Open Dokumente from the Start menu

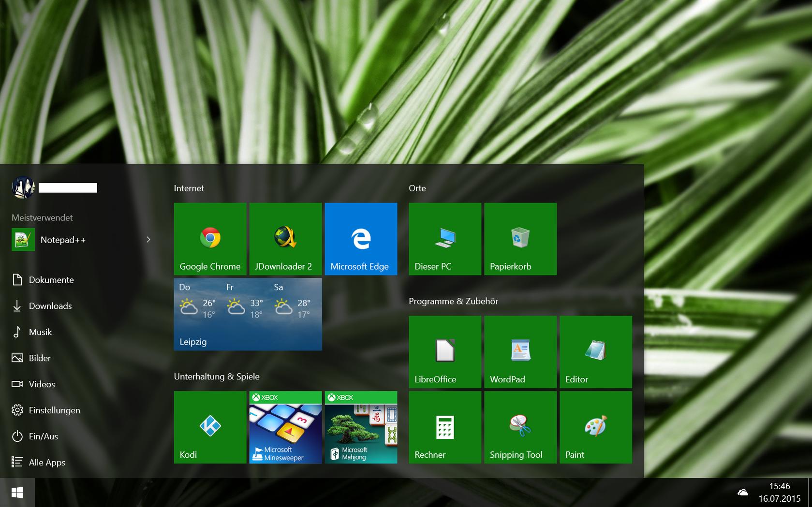[43, 280]
